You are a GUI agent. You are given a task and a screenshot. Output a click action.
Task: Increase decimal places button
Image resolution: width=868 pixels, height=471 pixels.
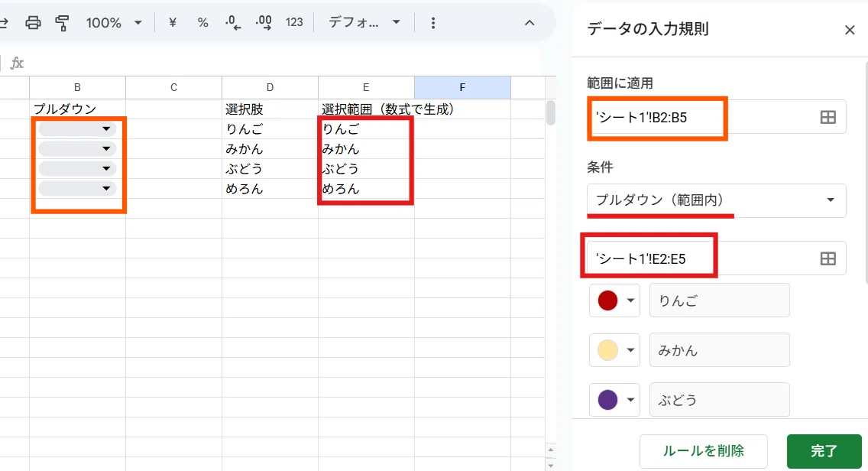pyautogui.click(x=264, y=23)
